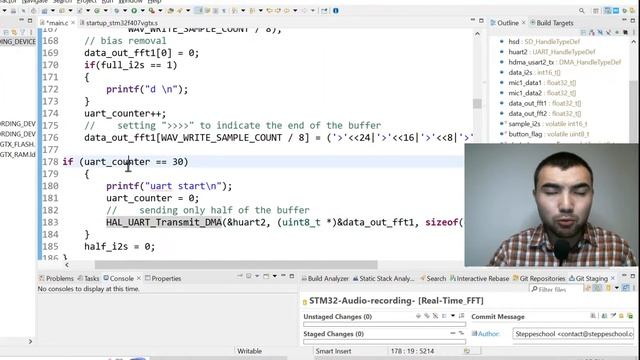Open External Tools dropdown arrow
Viewport: 640px width, 360px height.
pos(160,11)
